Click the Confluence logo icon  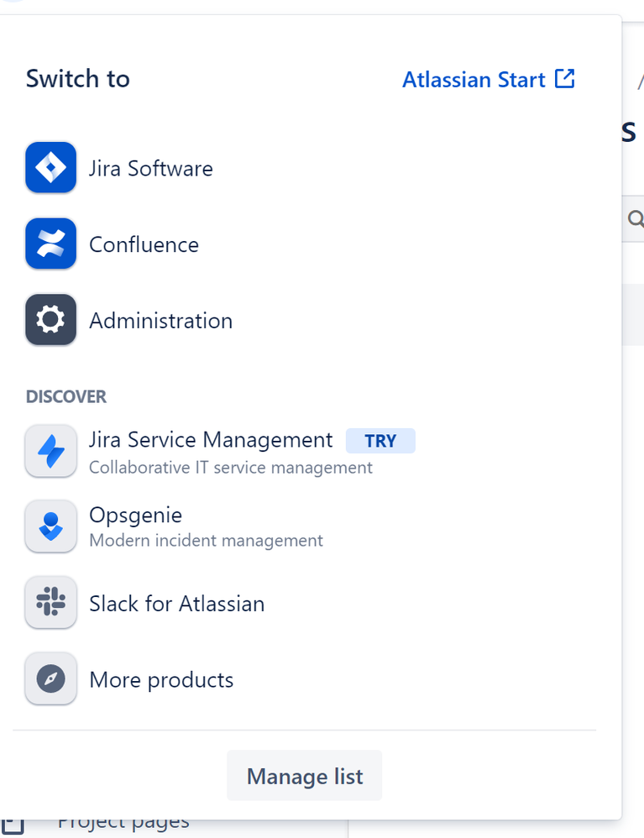[x=50, y=244]
